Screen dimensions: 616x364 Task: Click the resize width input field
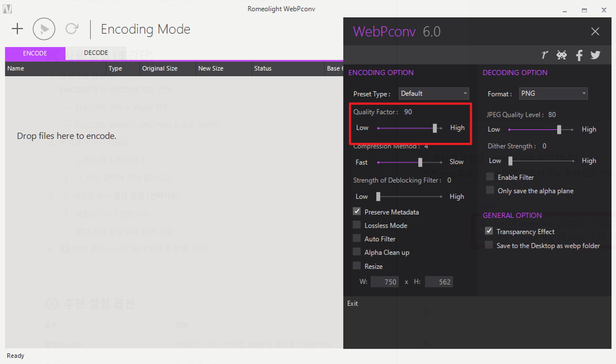[384, 282]
